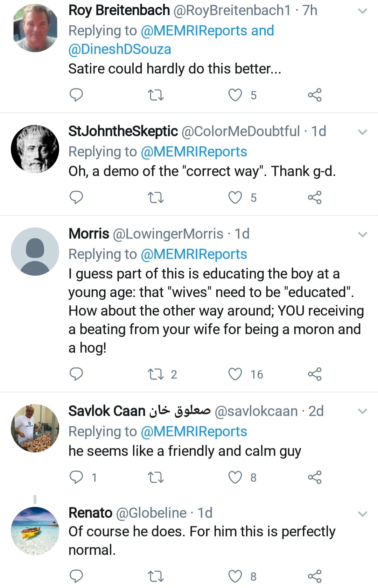
Task: Like Morris's tweet with 16 likes
Action: click(x=235, y=374)
